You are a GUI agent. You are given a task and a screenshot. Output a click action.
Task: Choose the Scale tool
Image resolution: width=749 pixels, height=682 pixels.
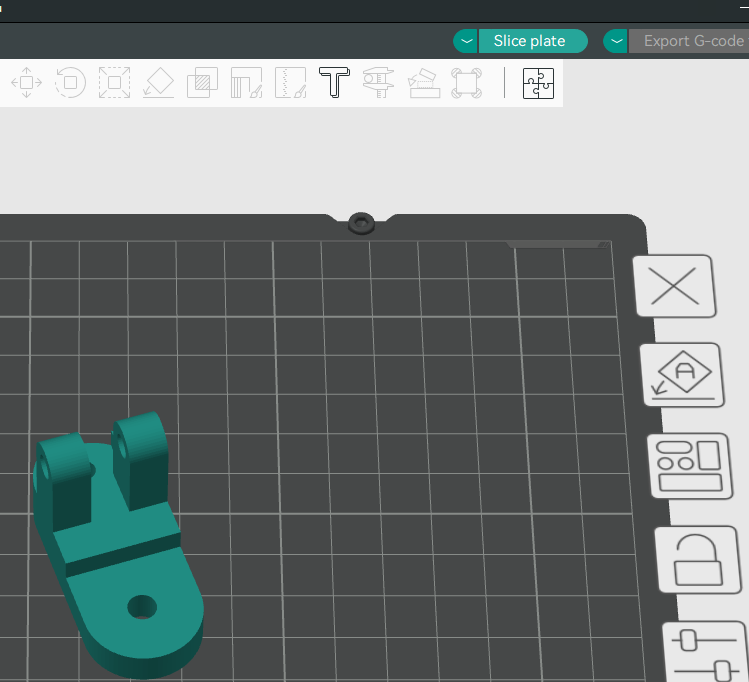(x=114, y=82)
